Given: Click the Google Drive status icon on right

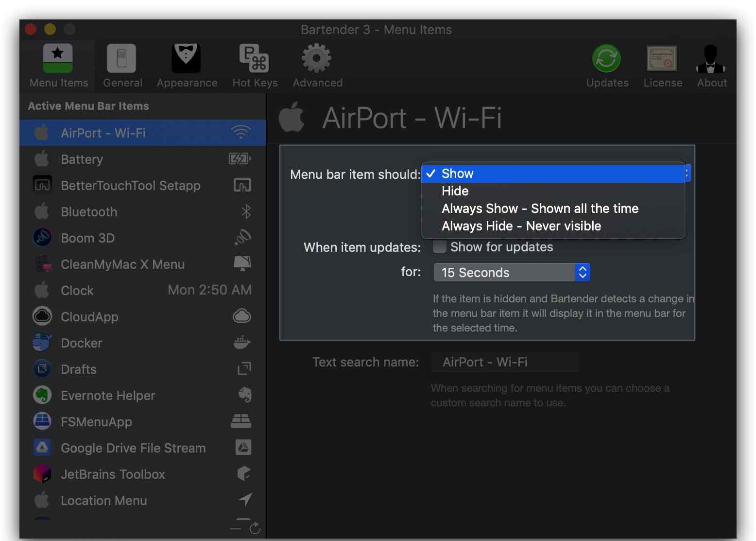Looking at the screenshot, I should tap(243, 447).
